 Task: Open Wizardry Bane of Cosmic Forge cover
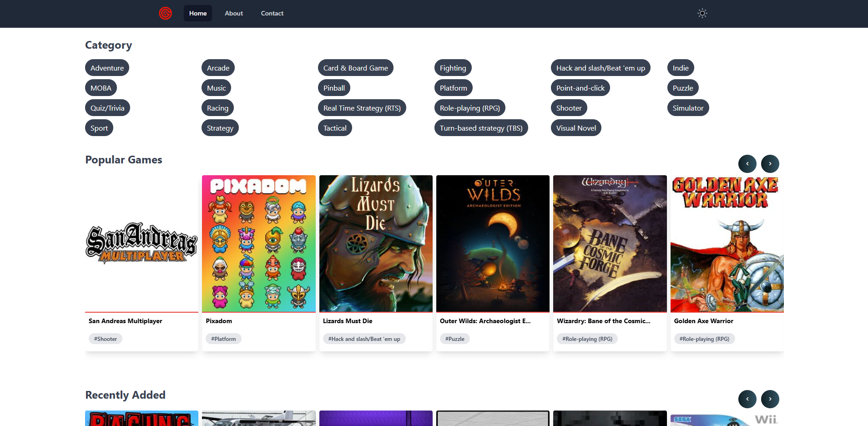click(610, 243)
